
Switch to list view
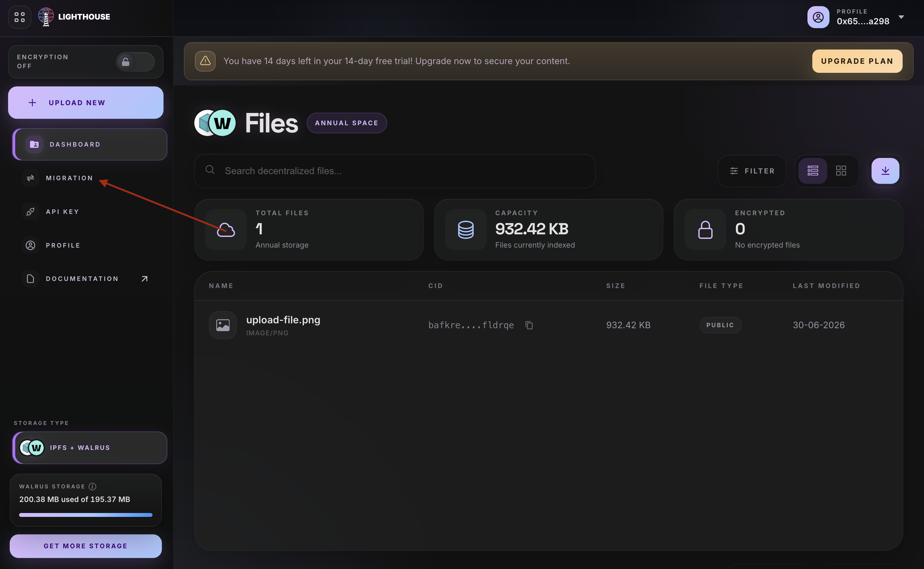point(813,171)
